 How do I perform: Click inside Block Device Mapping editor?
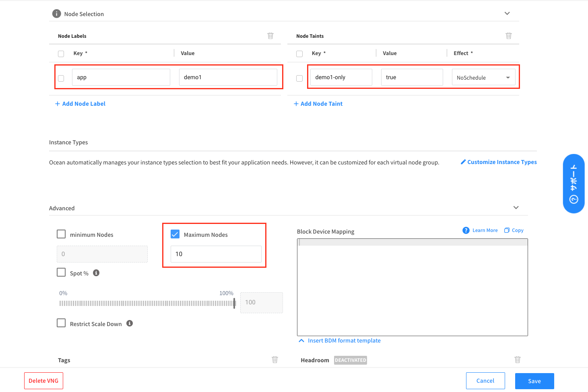tap(413, 287)
